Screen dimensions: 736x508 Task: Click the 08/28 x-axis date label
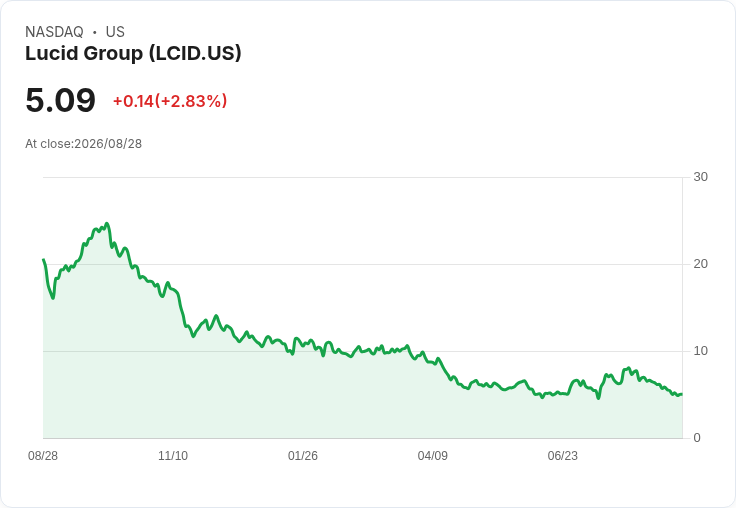(x=43, y=456)
